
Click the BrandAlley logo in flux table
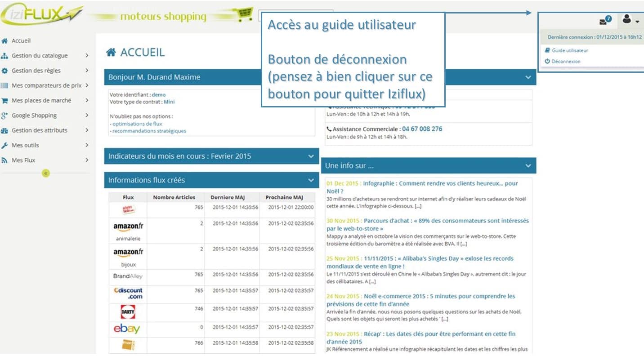(x=128, y=276)
